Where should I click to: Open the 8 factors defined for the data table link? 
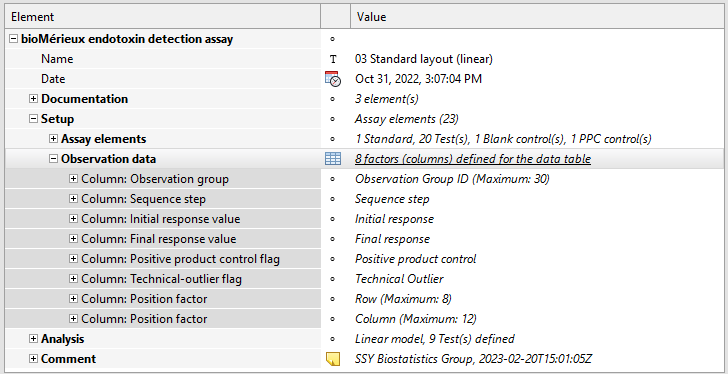tap(473, 159)
